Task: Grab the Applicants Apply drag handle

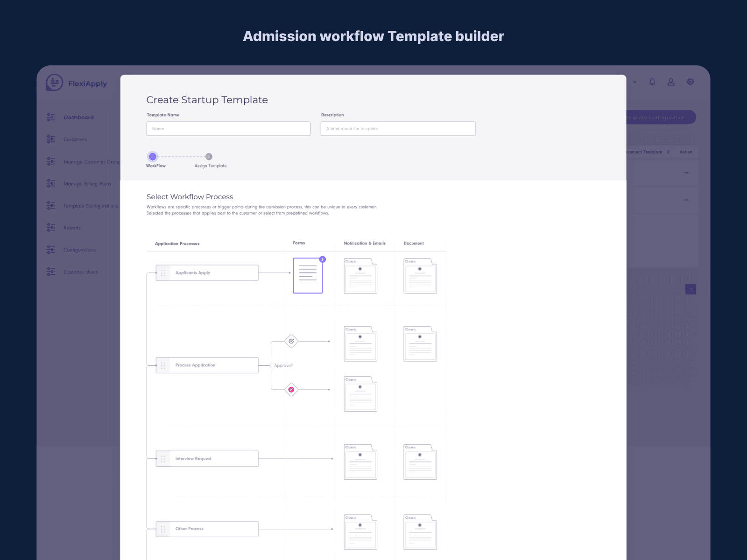Action: pyautogui.click(x=163, y=273)
